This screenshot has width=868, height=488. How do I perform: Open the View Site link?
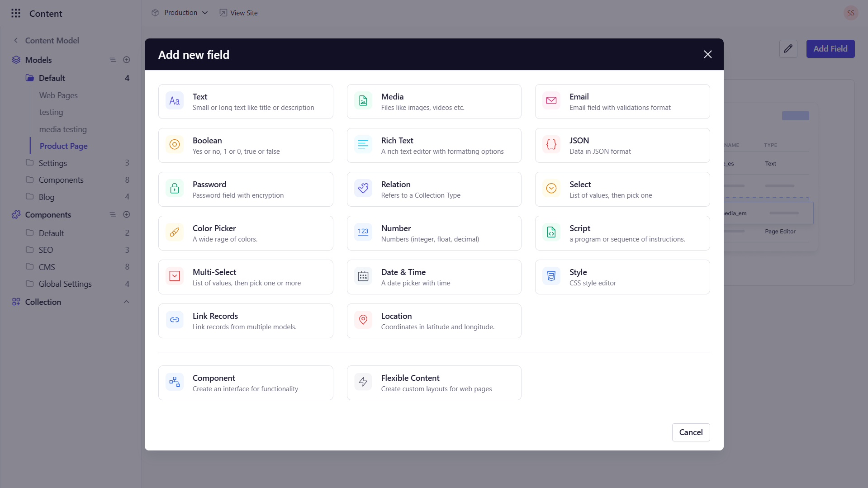(x=238, y=13)
